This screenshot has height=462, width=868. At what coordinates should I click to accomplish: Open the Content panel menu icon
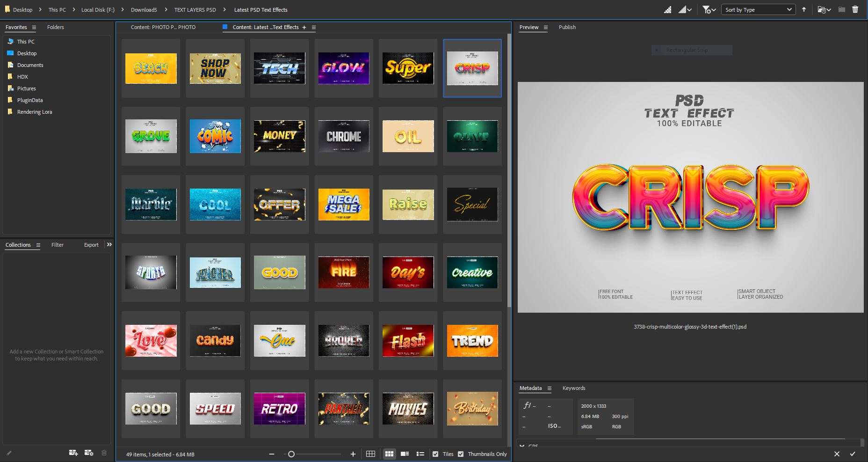pyautogui.click(x=314, y=27)
